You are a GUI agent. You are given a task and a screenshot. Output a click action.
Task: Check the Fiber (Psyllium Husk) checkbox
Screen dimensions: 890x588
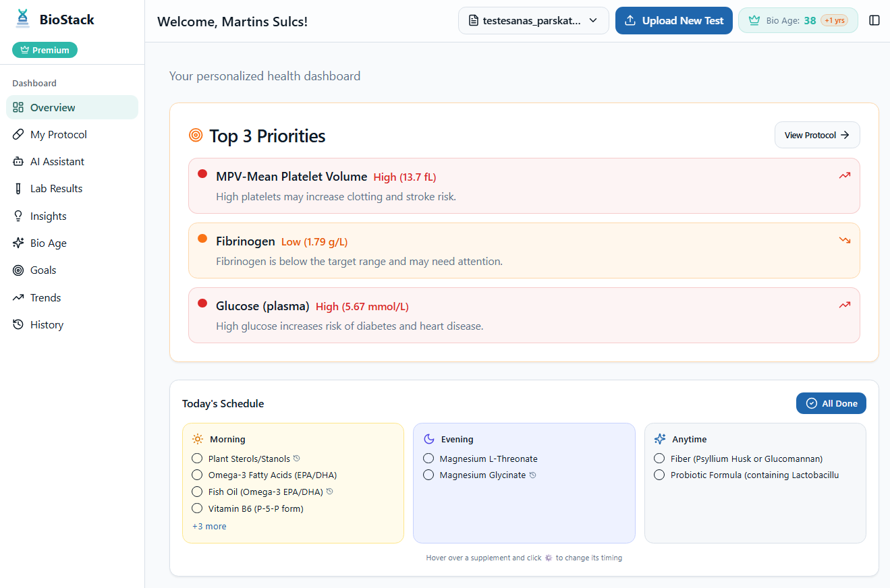[659, 458]
